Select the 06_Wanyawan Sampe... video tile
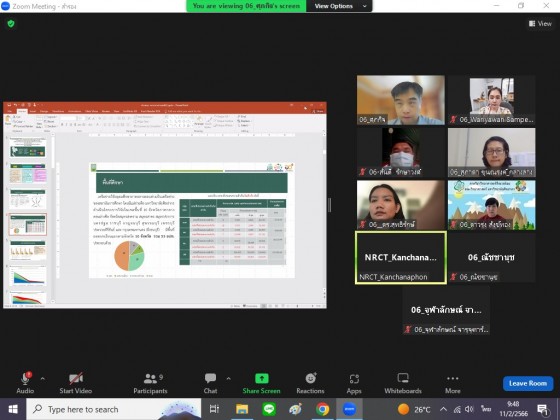The width and height of the screenshot is (560, 420). tap(492, 100)
